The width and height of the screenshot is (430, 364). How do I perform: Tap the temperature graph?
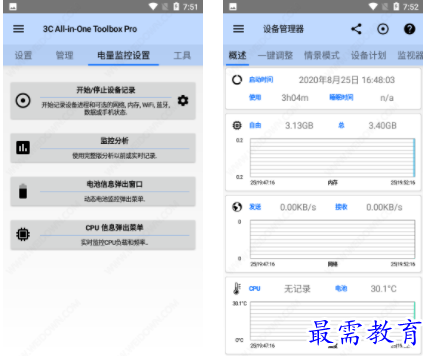(333, 321)
